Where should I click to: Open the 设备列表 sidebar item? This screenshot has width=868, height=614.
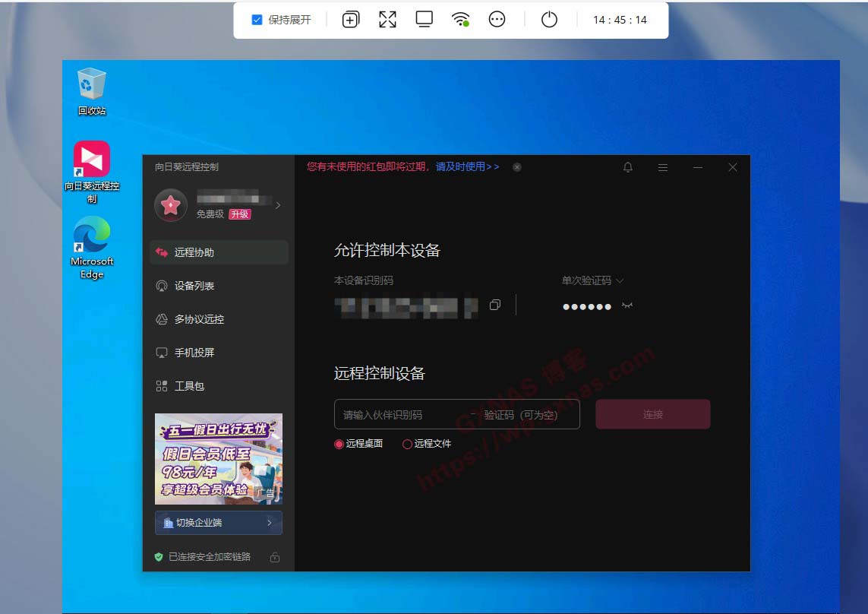click(x=219, y=286)
